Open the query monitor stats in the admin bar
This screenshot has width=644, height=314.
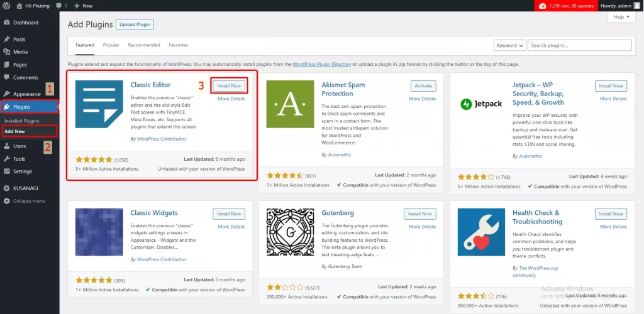coord(567,6)
